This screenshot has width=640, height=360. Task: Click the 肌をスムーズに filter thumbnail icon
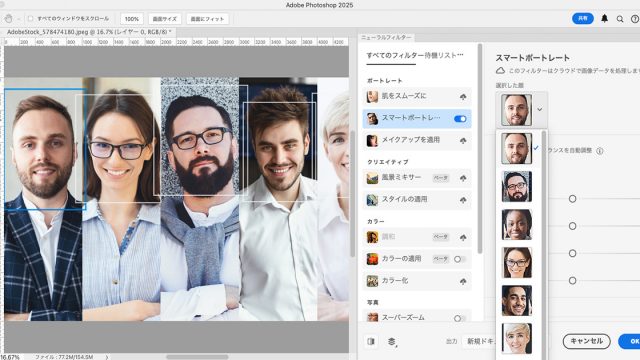tap(372, 97)
